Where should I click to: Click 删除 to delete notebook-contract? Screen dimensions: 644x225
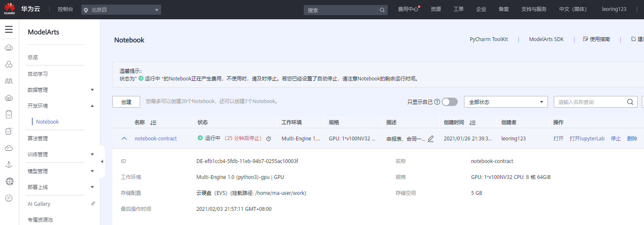[x=632, y=139]
